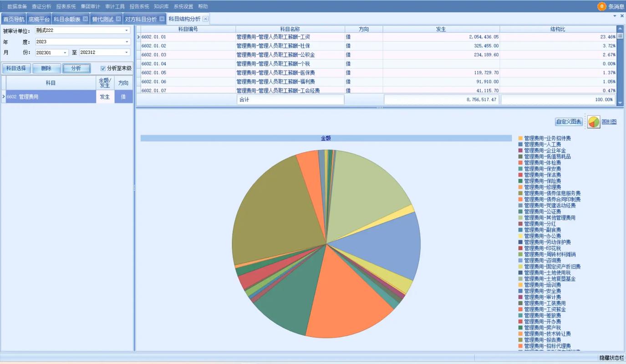Click the 自定义图表 button

coord(569,121)
